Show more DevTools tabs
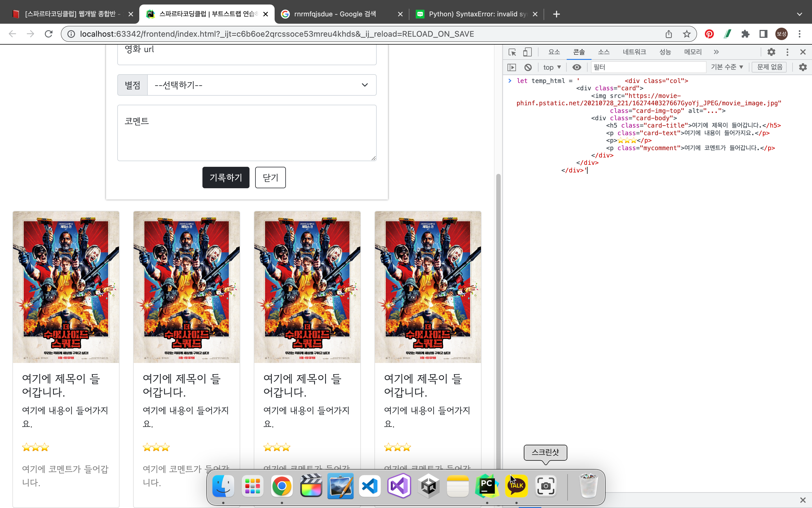The width and height of the screenshot is (812, 508). click(716, 52)
